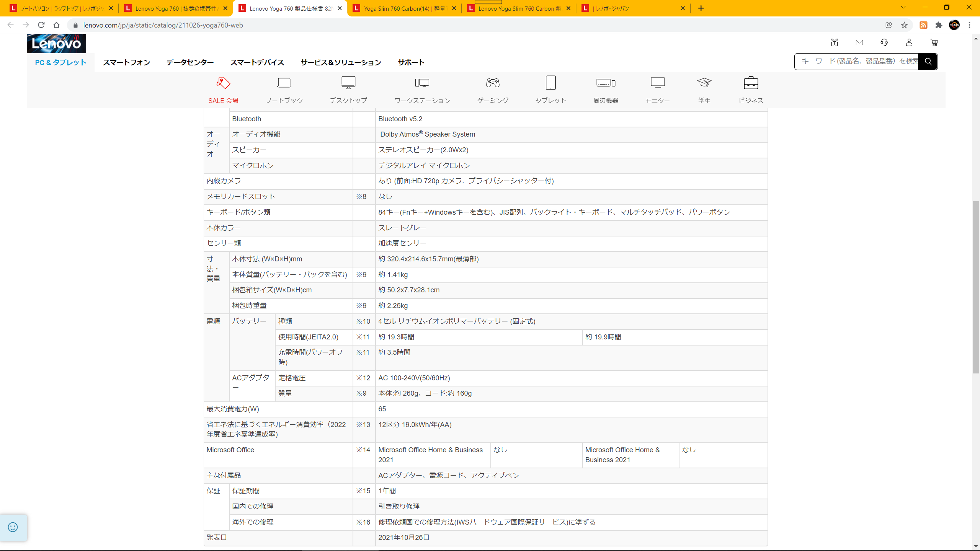Click the page vertical scrollbar thumb
The width and height of the screenshot is (980, 551).
(x=976, y=287)
